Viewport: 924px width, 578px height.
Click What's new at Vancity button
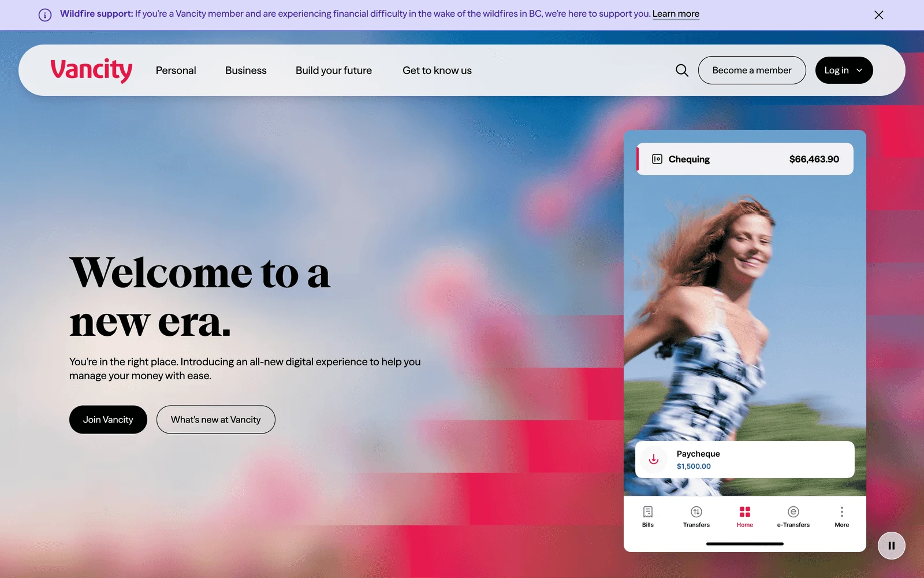pyautogui.click(x=216, y=420)
